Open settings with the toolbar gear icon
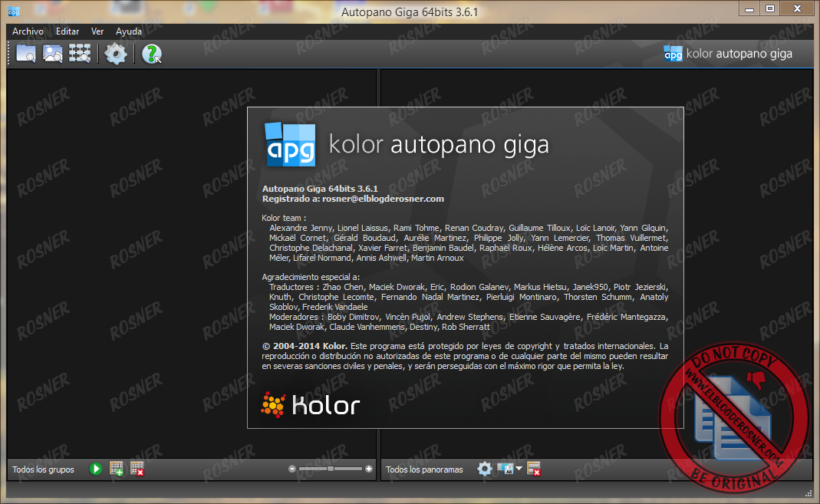This screenshot has width=820, height=504. [x=116, y=54]
